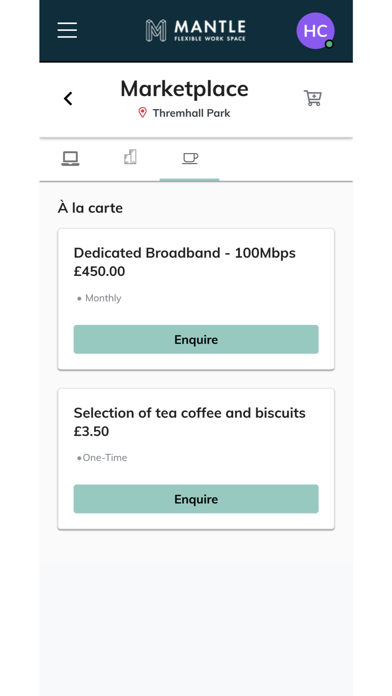
Task: Switch to the building icon tab
Action: (130, 157)
